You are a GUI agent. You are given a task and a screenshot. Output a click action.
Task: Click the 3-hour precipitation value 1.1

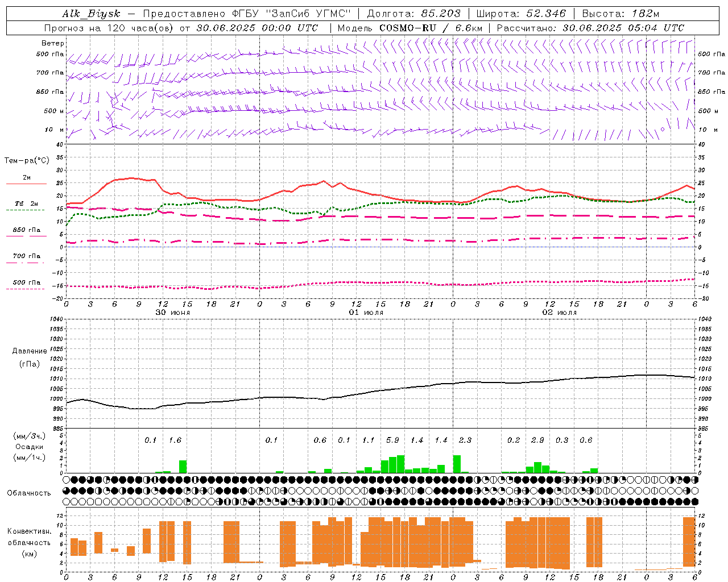[x=369, y=440]
